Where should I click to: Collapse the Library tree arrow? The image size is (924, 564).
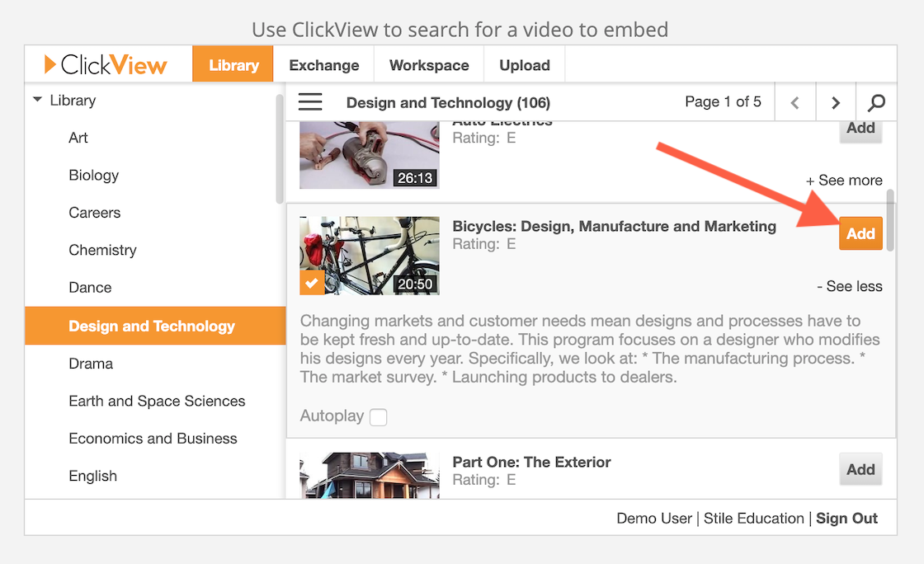[38, 100]
